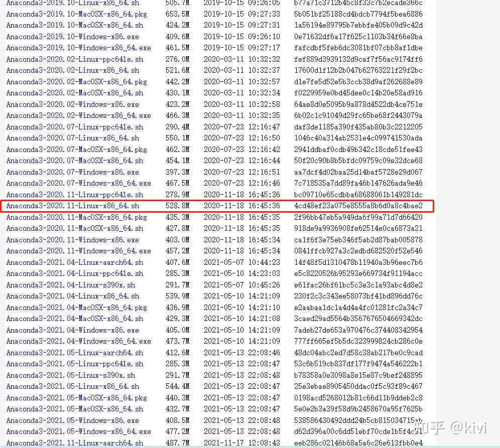Open Anaconda3-2020.07-Linux-ppc64le.sh link
500x448 pixels.
pos(75,127)
